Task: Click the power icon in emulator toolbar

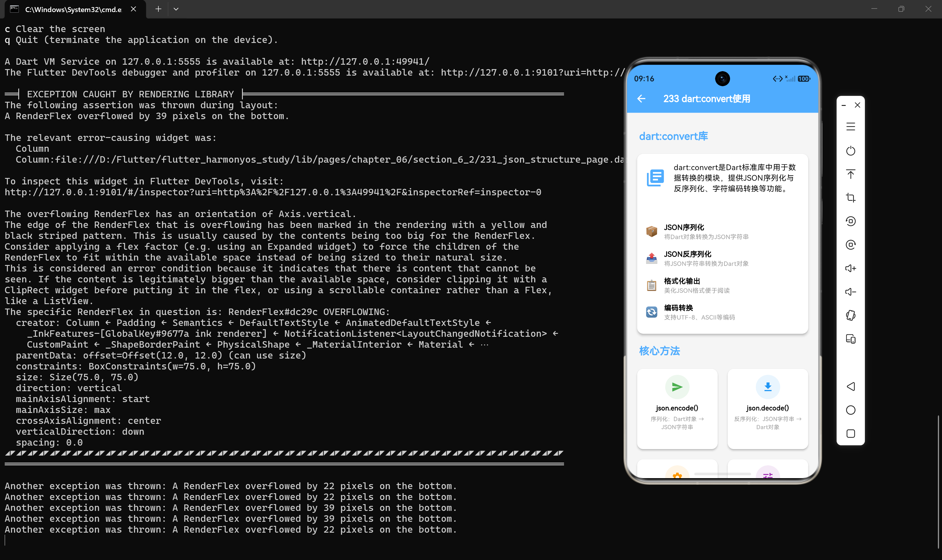Action: click(850, 151)
